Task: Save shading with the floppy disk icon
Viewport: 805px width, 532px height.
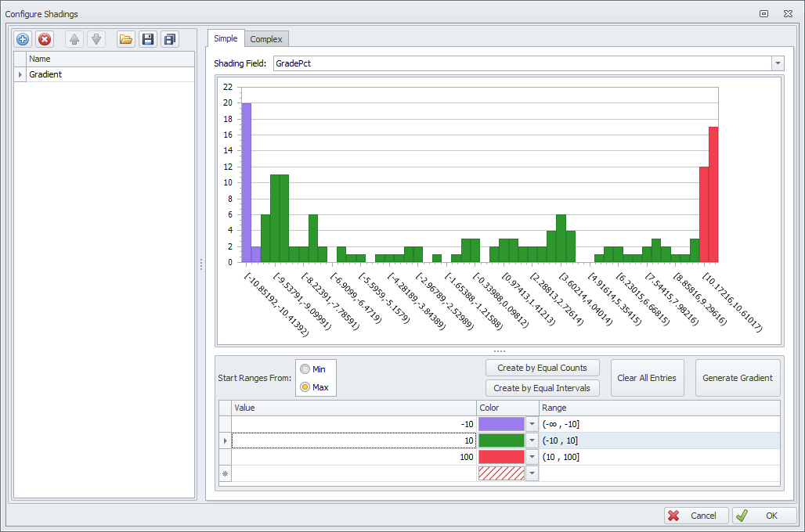Action: pyautogui.click(x=147, y=39)
